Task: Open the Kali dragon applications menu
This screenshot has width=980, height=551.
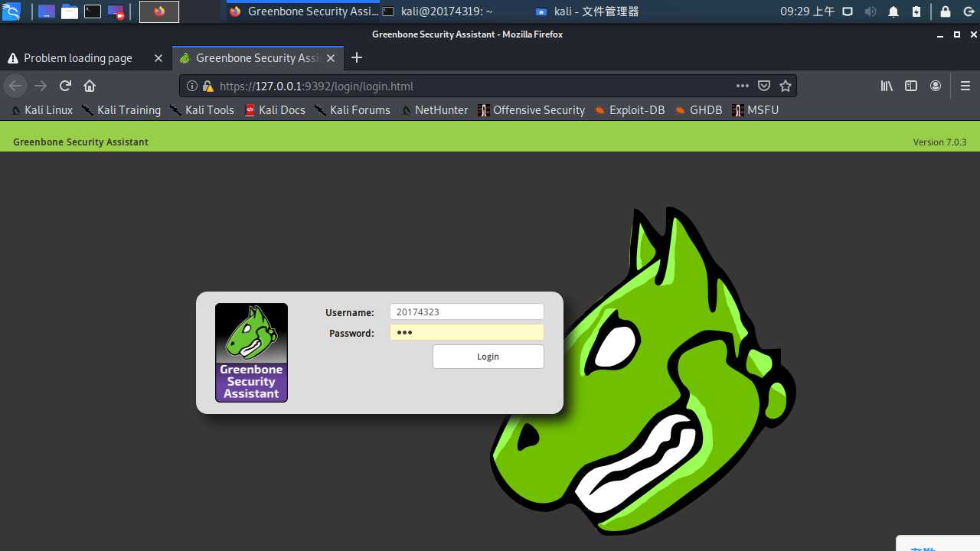Action: point(11,11)
